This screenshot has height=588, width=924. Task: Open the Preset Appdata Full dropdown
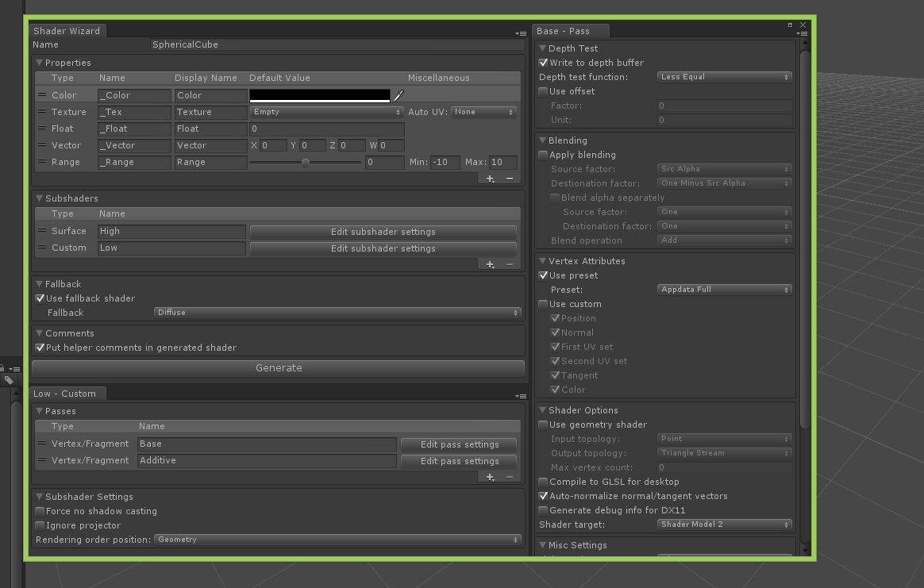tap(724, 290)
